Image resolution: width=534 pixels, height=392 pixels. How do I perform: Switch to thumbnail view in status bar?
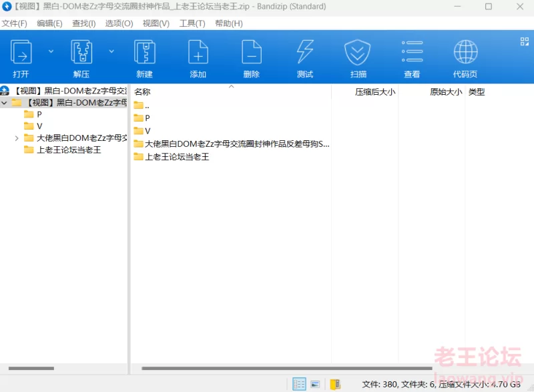(315, 385)
